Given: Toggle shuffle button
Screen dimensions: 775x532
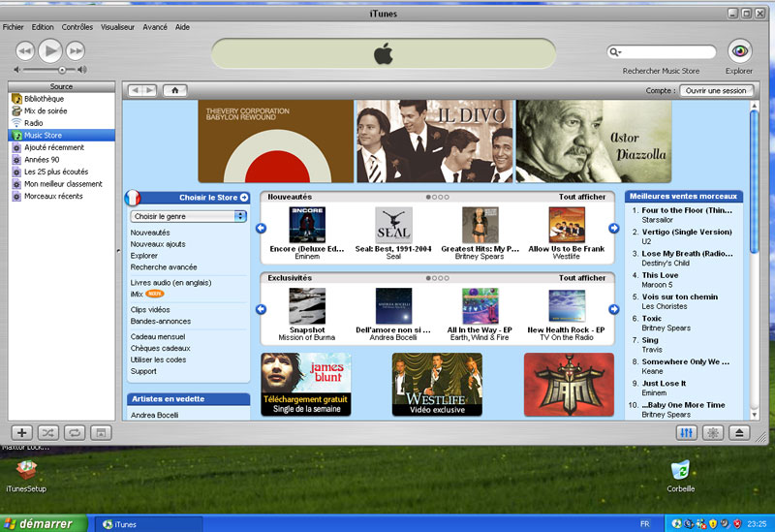Looking at the screenshot, I should point(47,433).
